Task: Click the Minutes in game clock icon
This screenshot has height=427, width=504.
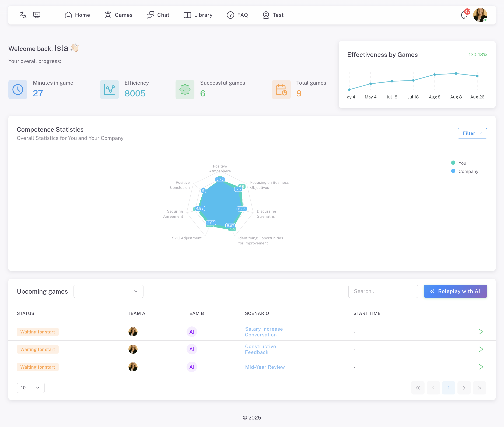Action: 18,90
